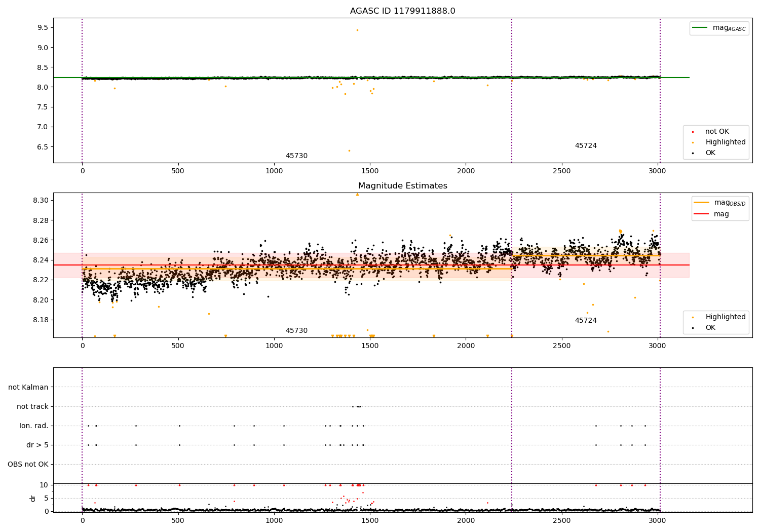This screenshot has height=532, width=760.
Task: Click the 45730 label in Magnitude Estimates plot
Action: point(296,331)
